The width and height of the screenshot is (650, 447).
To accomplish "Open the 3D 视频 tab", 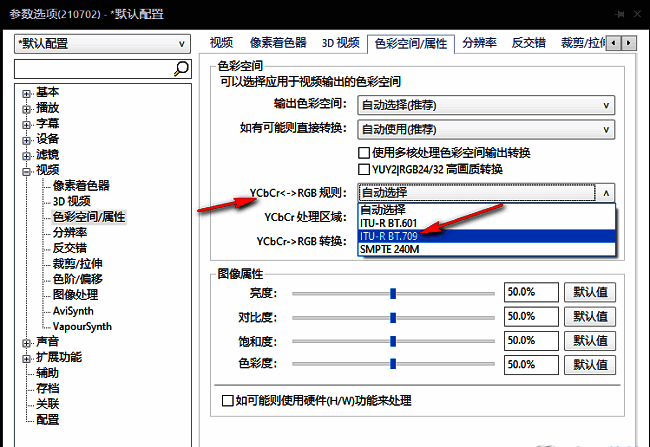I will (340, 43).
